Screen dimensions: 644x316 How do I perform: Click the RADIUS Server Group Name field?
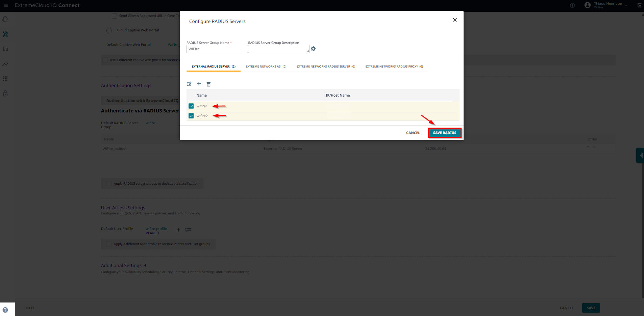click(x=217, y=49)
